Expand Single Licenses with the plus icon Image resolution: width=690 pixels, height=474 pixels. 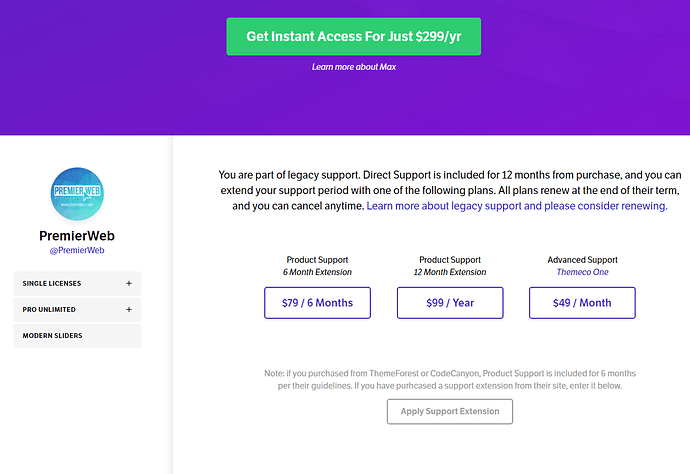tap(129, 284)
